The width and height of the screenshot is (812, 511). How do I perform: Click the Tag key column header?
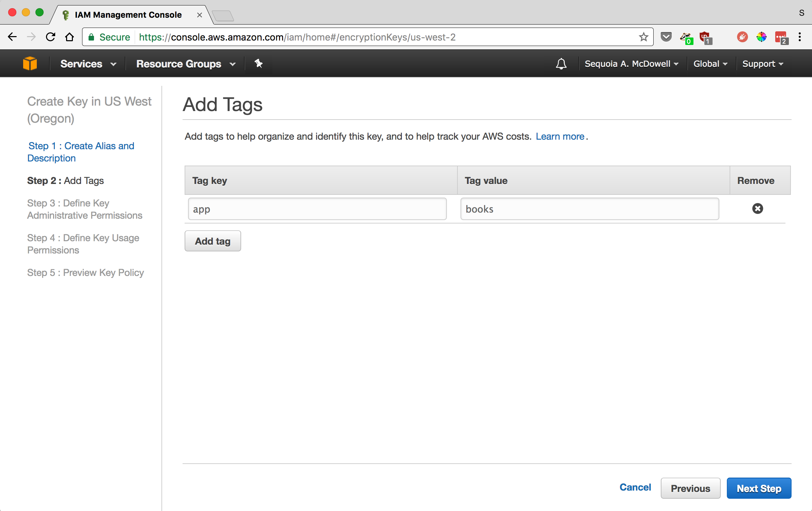point(321,181)
